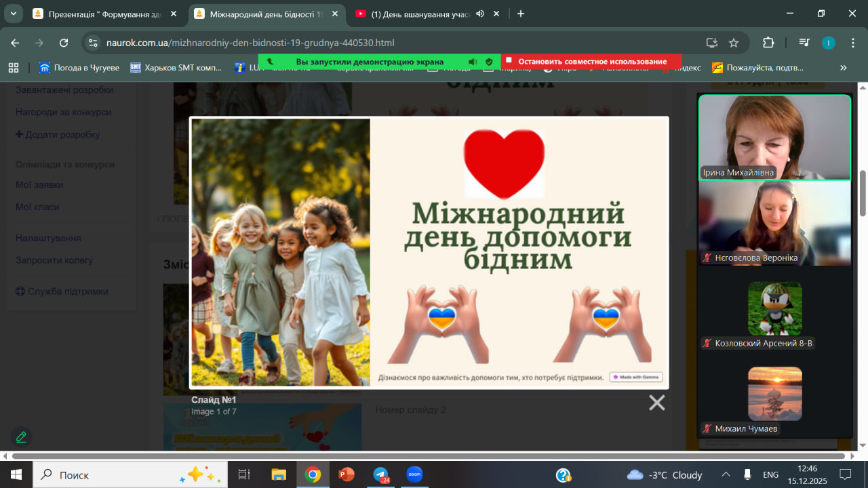Open a new browser tab
Screen dimensions: 868x488
521,14
